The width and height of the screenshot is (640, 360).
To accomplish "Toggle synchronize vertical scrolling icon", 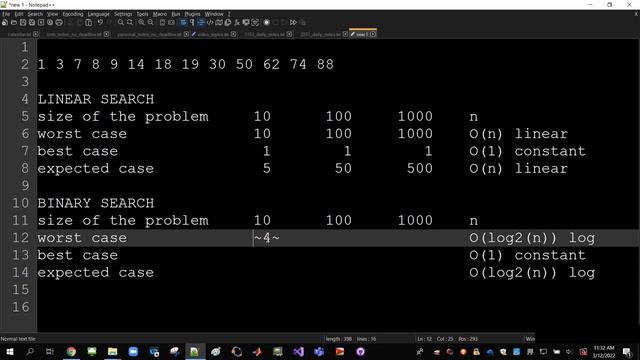I will click(162, 23).
